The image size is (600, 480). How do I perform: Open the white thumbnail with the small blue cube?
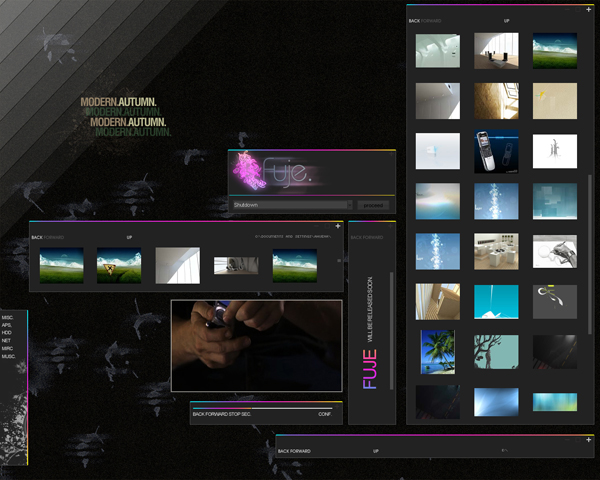pos(438,151)
